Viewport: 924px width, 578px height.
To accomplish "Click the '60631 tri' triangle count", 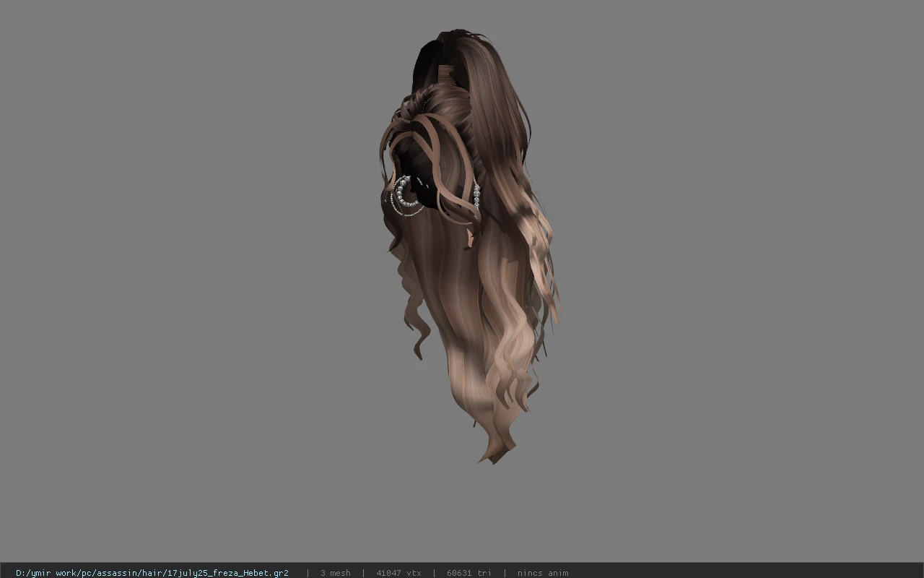I will [x=469, y=573].
